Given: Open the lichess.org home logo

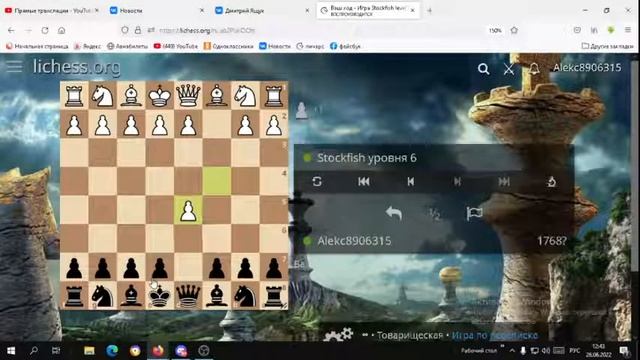Looking at the screenshot, I should tap(76, 67).
